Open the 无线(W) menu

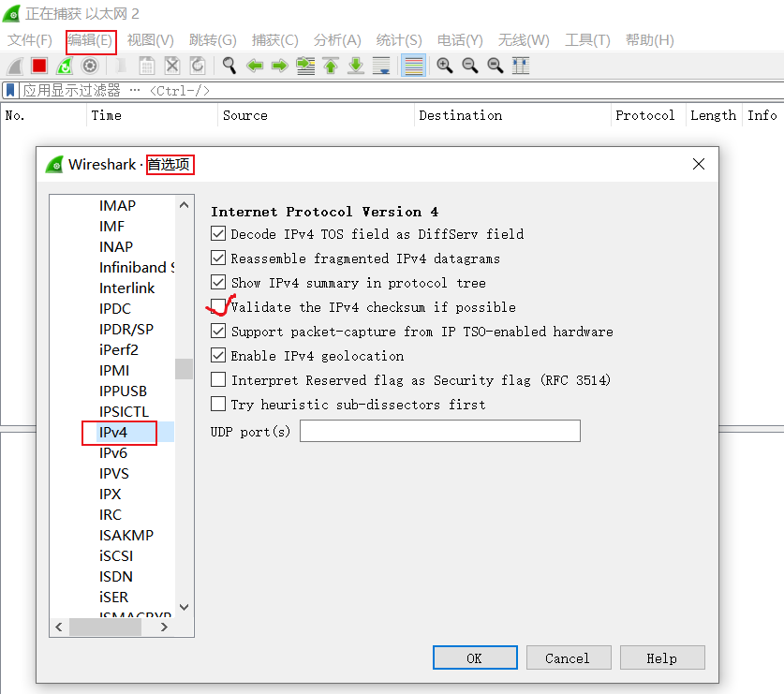(524, 40)
